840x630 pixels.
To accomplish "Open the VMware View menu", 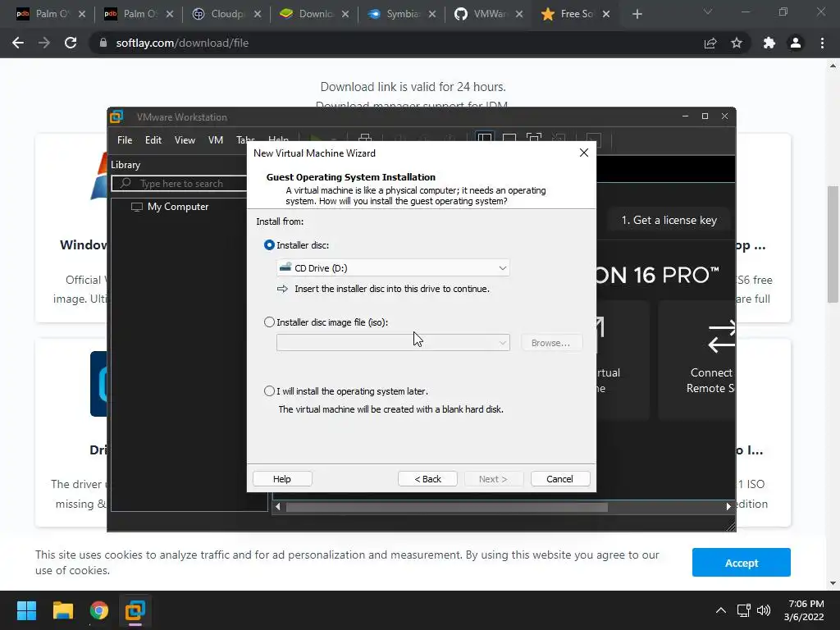I will (x=185, y=139).
